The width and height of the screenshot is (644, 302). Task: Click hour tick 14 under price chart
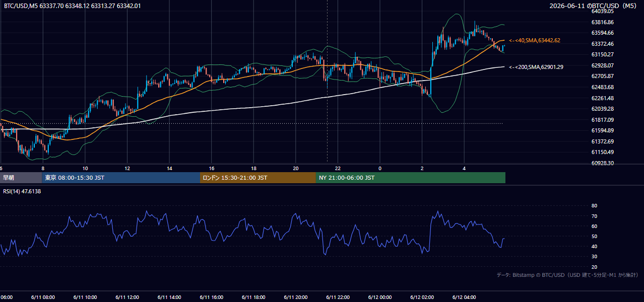click(169, 169)
